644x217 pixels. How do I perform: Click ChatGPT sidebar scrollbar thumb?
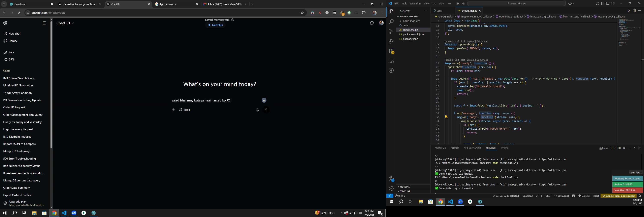point(51,85)
